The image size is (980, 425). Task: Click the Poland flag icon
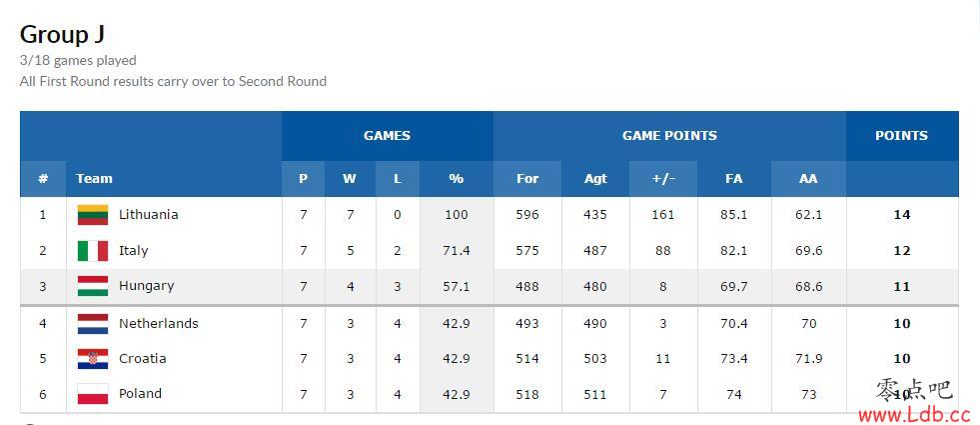[x=93, y=394]
